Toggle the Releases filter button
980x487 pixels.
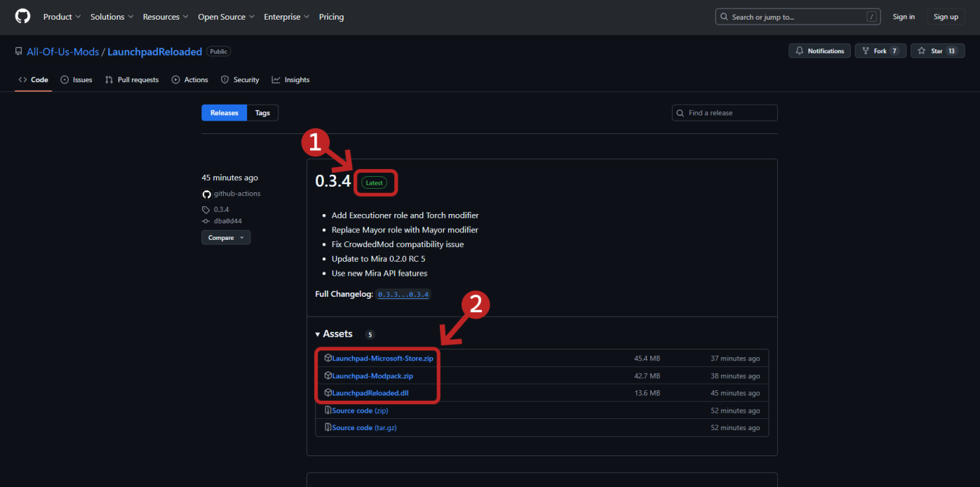point(224,112)
